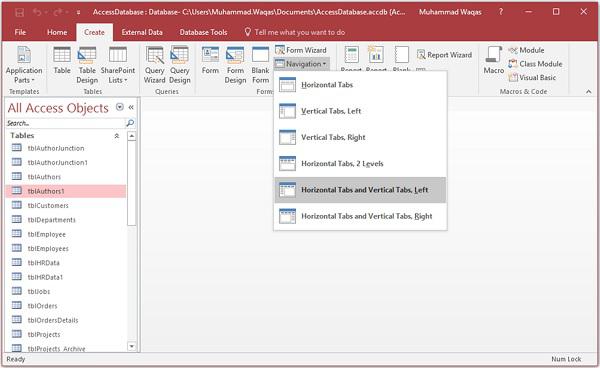Click the Tell me what you want to do box
600x368 pixels.
coord(295,32)
